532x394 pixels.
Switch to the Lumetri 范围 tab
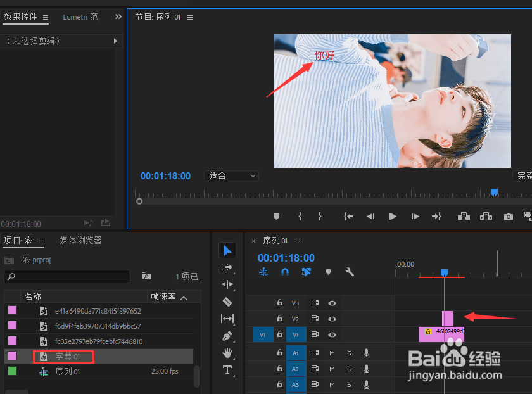point(80,17)
